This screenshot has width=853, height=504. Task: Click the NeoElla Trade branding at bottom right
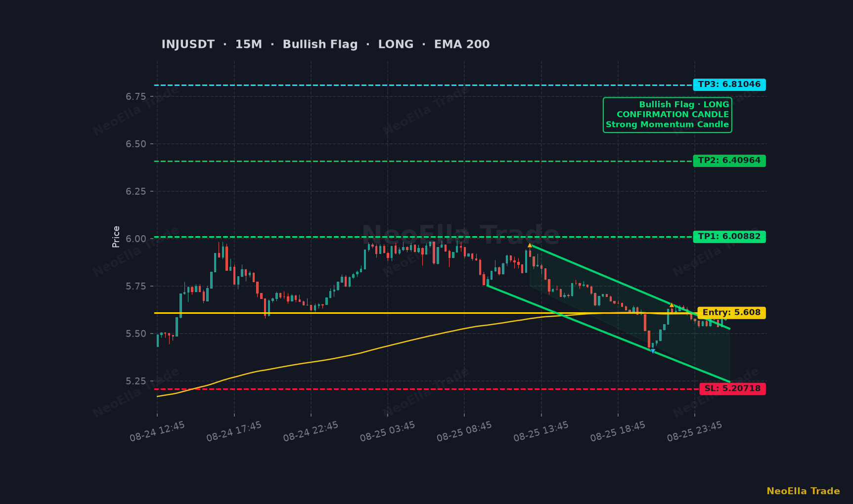click(x=803, y=491)
